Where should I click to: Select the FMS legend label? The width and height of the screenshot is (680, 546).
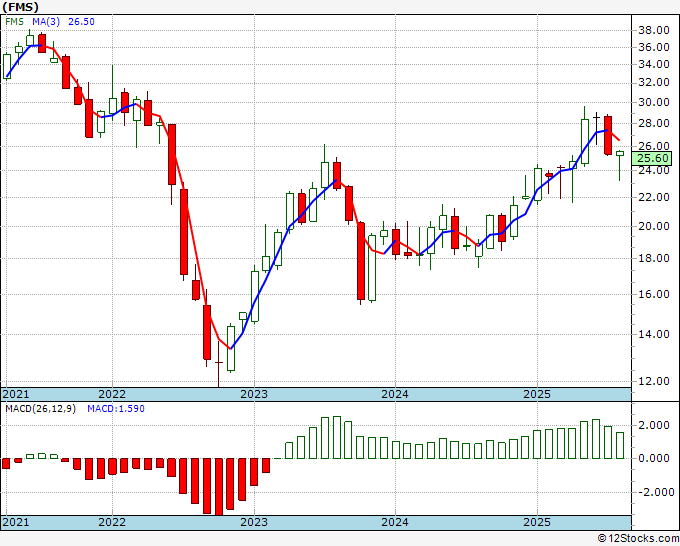click(x=14, y=22)
